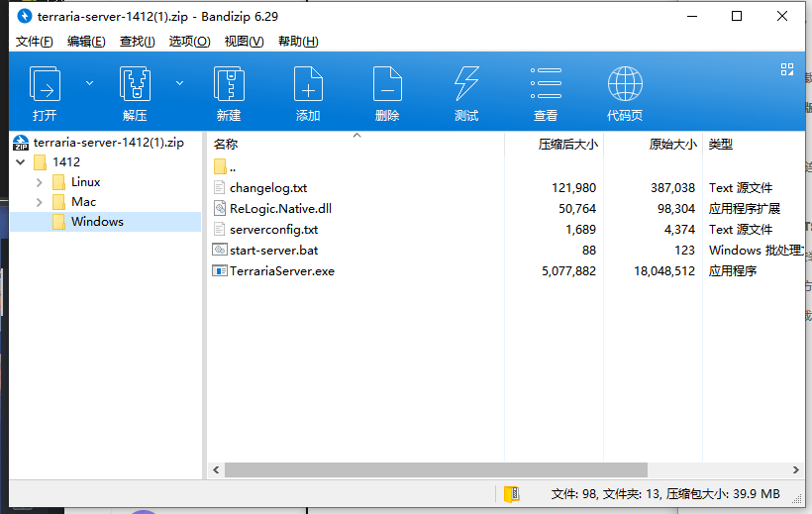
Task: Select changelog.txt in file list
Action: coord(268,187)
